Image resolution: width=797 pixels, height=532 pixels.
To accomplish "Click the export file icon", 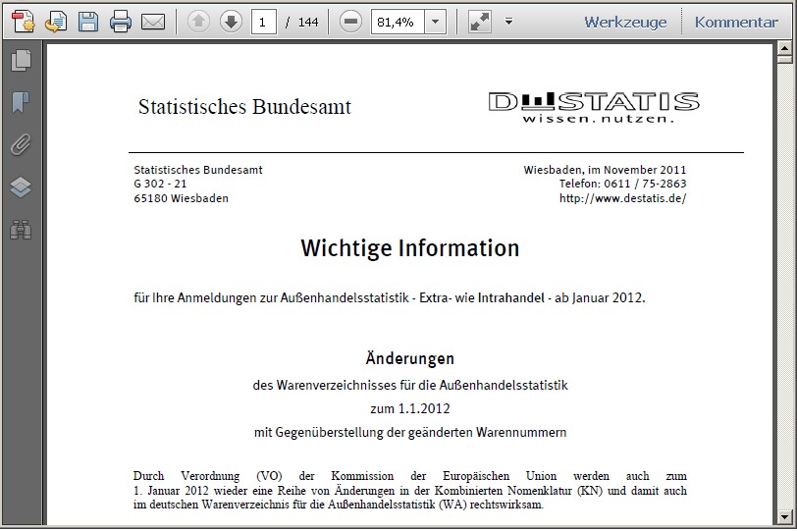I will click(55, 22).
